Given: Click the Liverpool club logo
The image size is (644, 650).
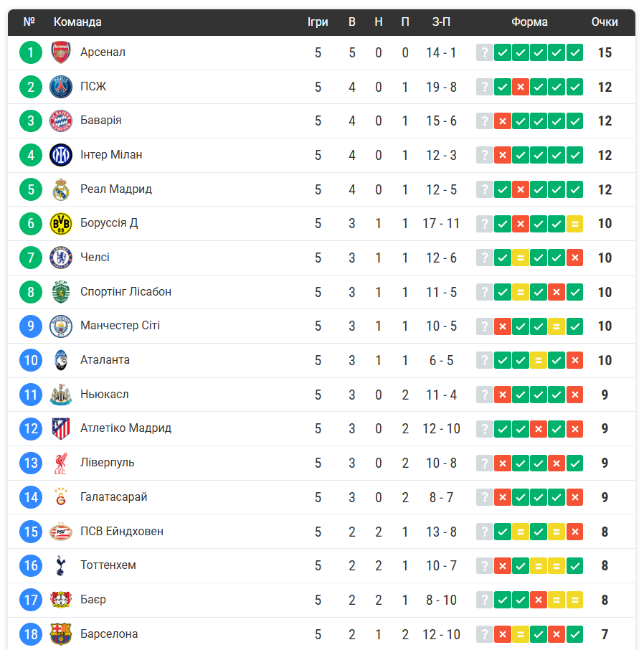Looking at the screenshot, I should pyautogui.click(x=61, y=463).
